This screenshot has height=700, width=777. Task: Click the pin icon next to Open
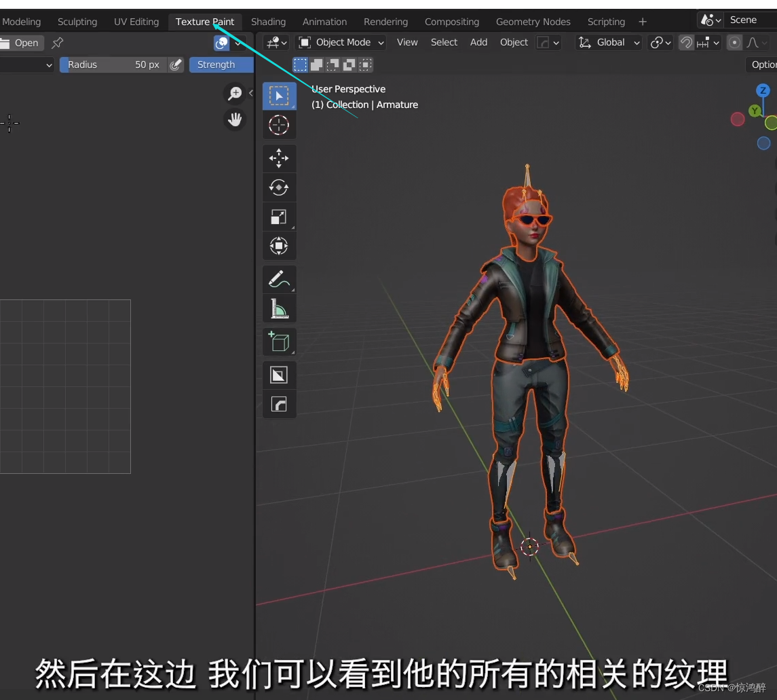58,43
